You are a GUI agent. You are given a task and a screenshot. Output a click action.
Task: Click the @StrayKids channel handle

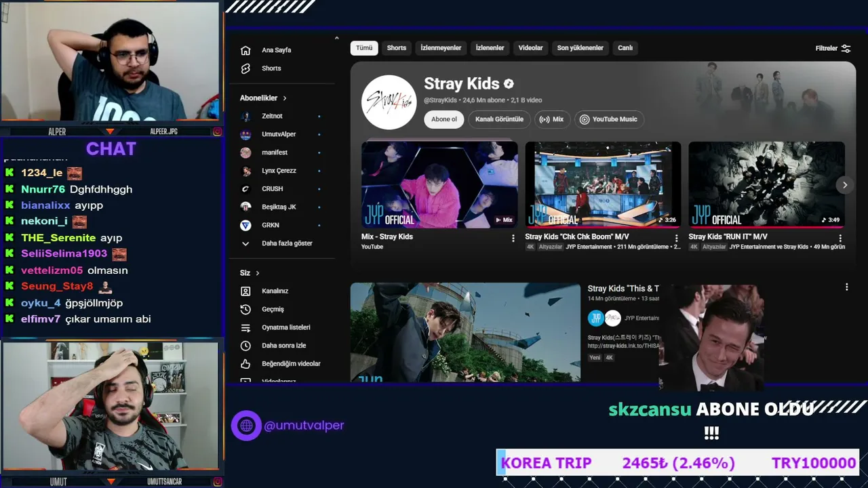(x=440, y=100)
